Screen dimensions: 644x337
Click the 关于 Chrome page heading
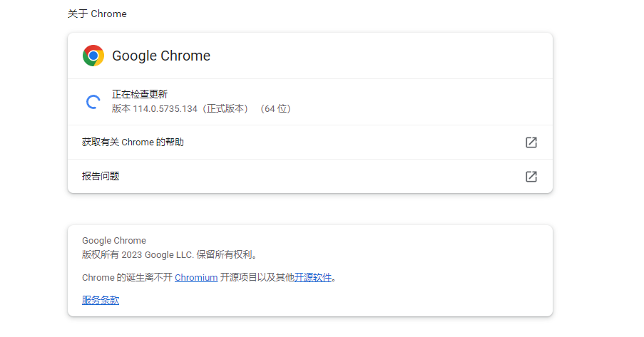tap(97, 14)
